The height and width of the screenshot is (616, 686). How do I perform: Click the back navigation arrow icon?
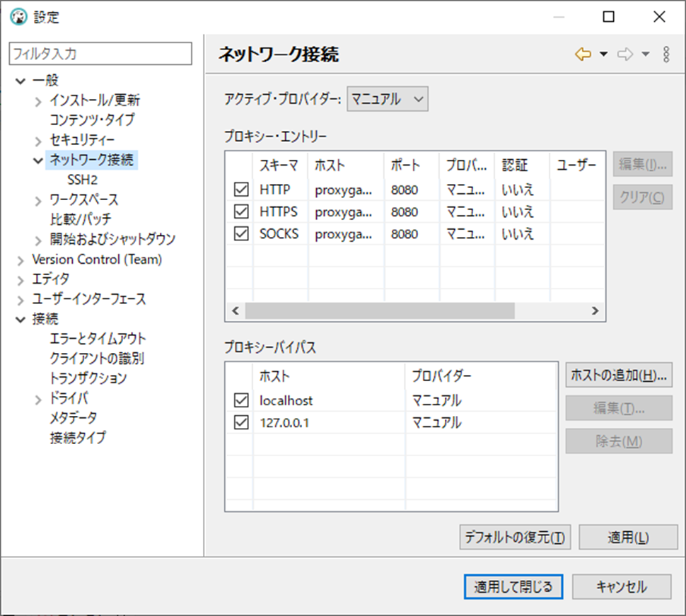coord(583,54)
